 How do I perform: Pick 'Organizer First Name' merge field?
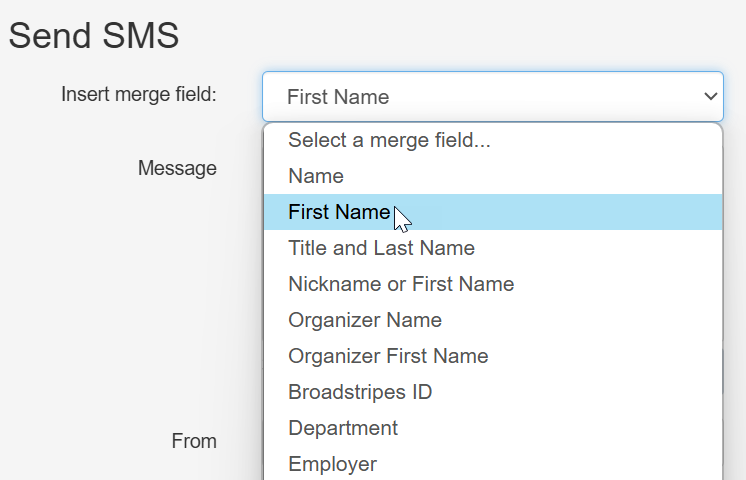pos(493,356)
